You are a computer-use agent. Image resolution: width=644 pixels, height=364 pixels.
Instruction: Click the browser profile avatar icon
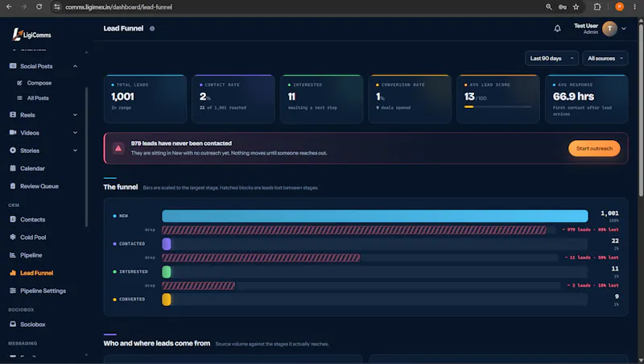coord(619,6)
